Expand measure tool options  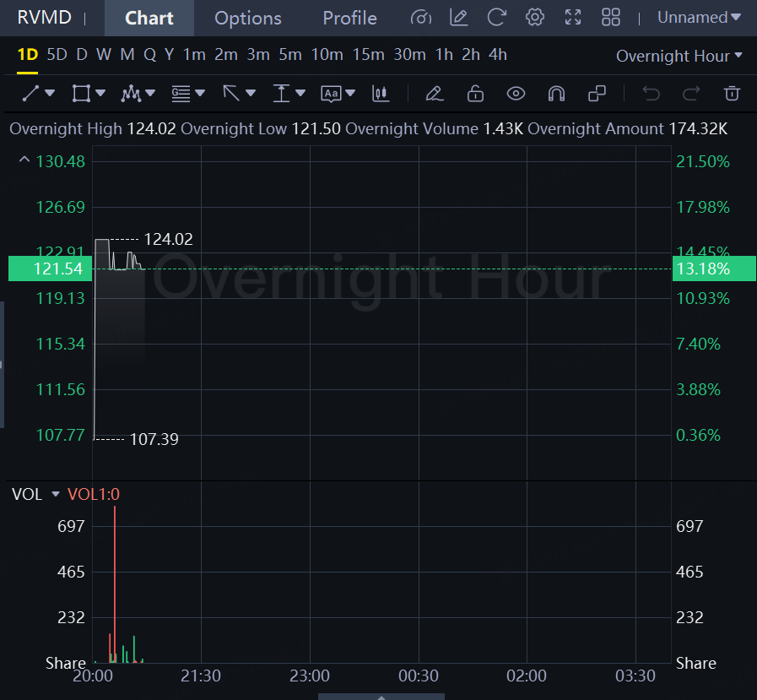(300, 93)
